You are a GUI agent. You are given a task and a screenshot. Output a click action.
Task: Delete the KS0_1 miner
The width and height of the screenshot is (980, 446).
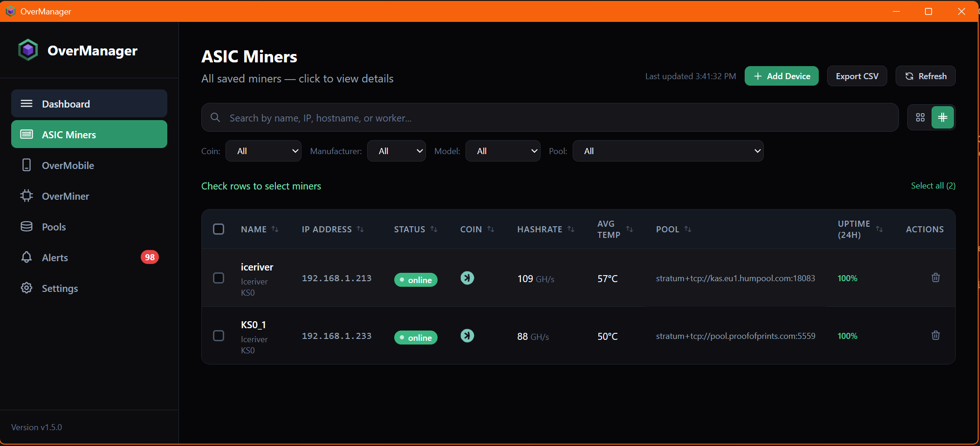pyautogui.click(x=936, y=335)
